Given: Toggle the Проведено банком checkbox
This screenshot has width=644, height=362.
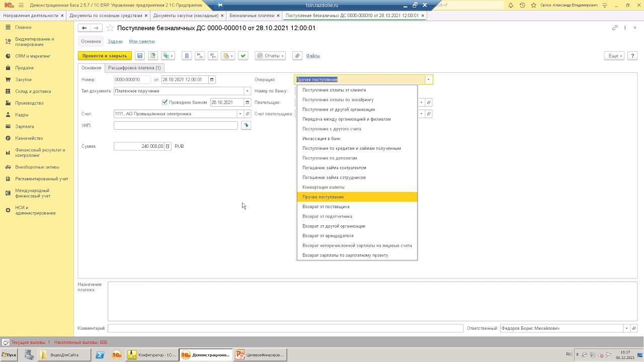Looking at the screenshot, I should pyautogui.click(x=165, y=103).
